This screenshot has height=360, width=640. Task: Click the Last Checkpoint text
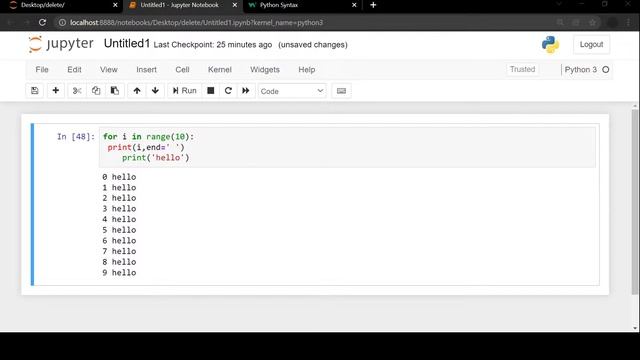click(213, 44)
